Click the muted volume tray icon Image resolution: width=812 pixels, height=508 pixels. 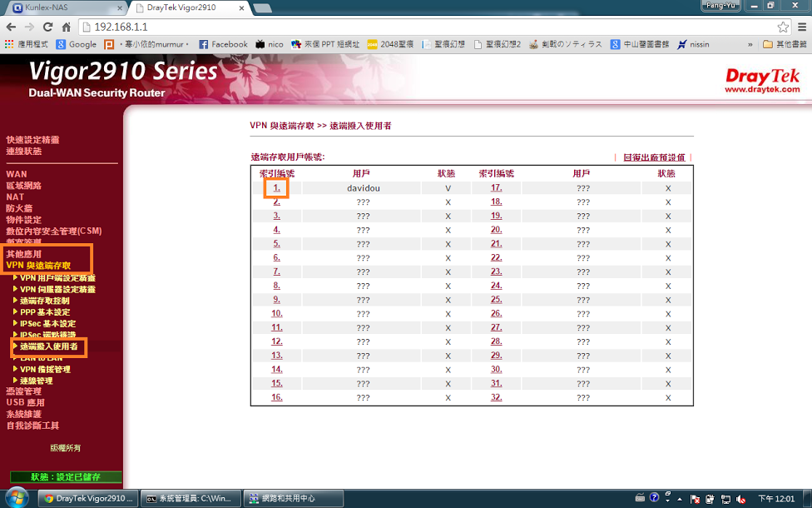[x=740, y=498]
